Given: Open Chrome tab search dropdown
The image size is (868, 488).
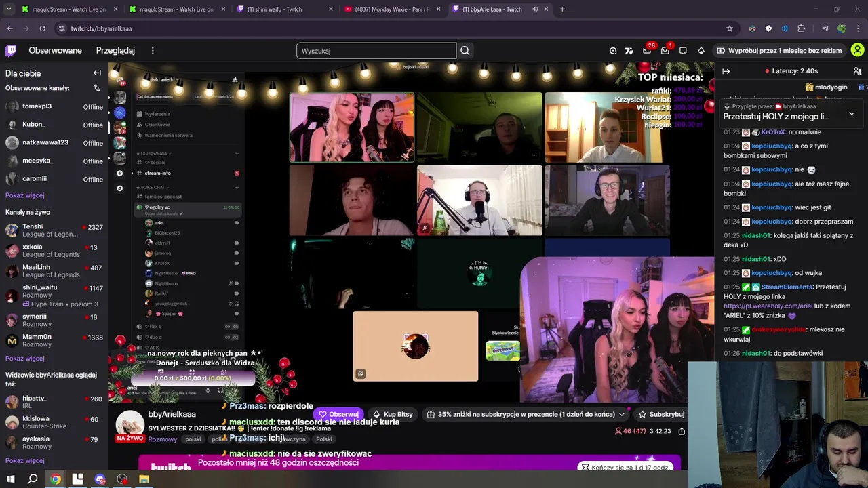Looking at the screenshot, I should point(10,9).
